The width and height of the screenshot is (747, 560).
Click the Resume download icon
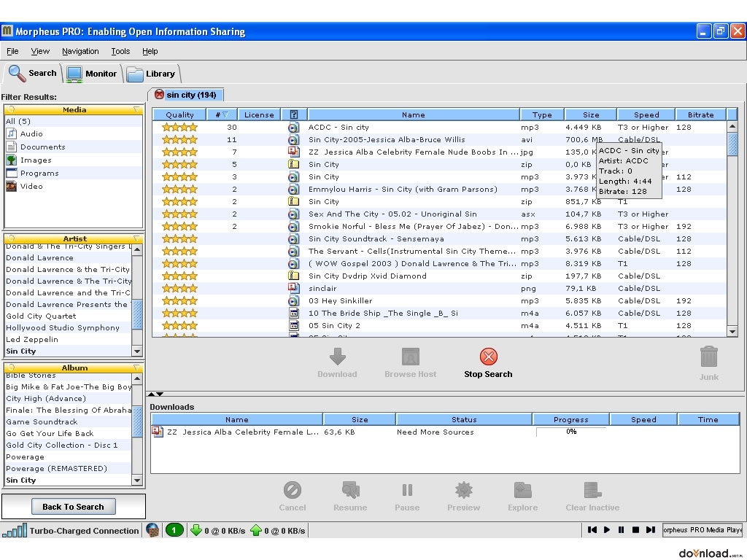351,490
